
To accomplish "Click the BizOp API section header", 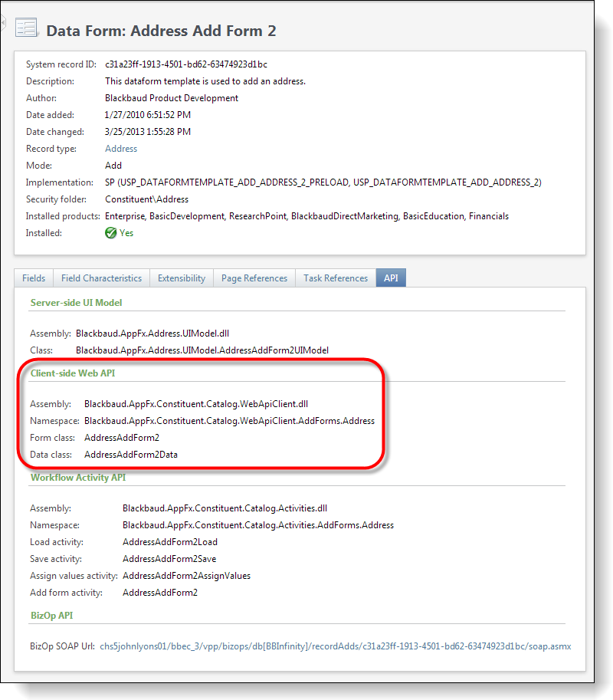I will [51, 616].
